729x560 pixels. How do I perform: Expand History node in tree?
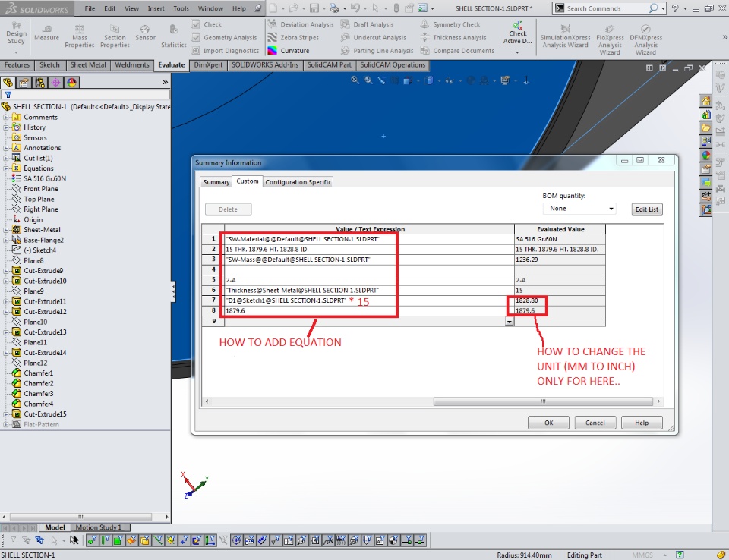click(x=6, y=127)
